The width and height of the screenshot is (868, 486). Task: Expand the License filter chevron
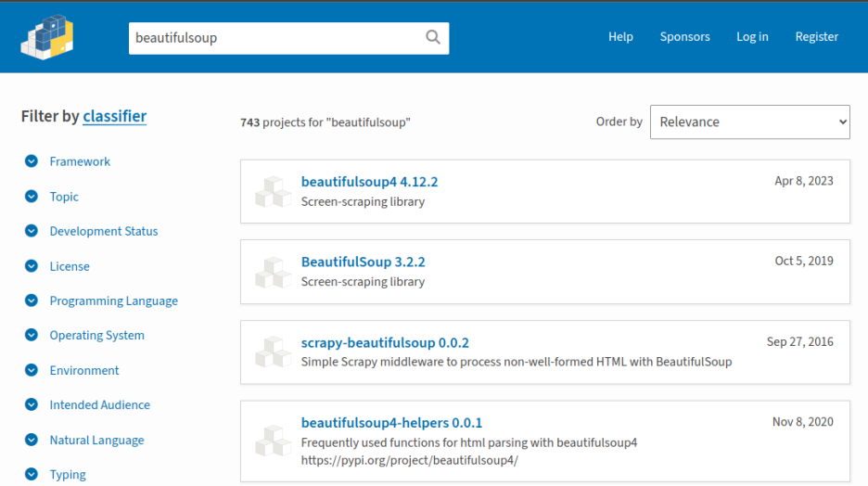(x=32, y=266)
